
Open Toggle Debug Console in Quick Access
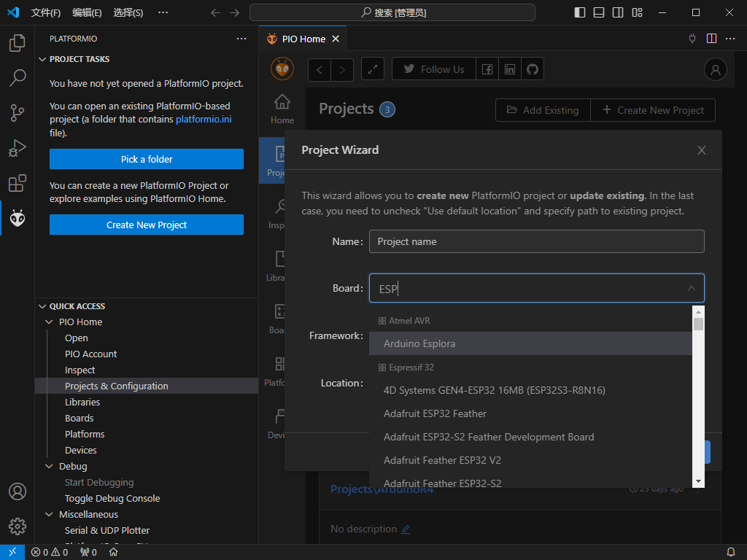click(x=112, y=498)
